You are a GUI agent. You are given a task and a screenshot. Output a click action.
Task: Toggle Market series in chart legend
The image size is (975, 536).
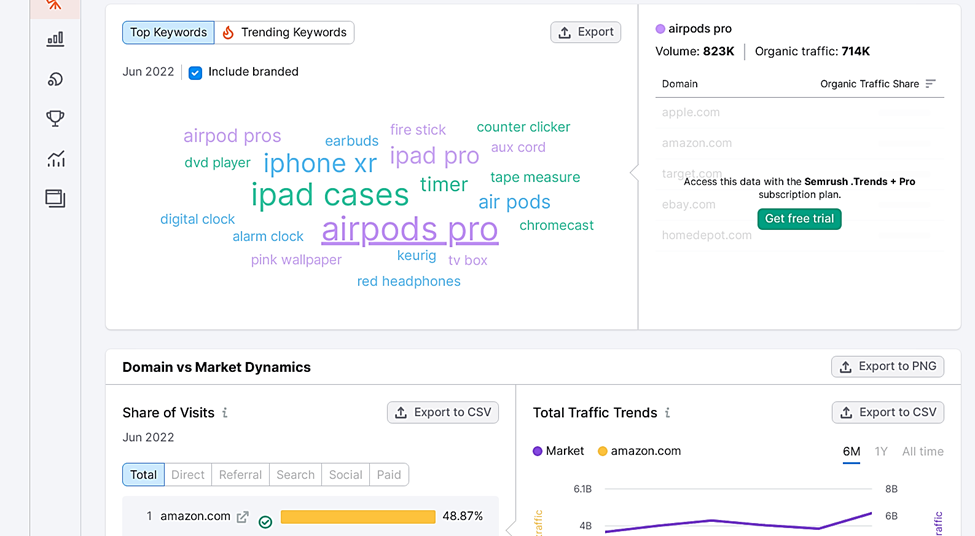558,451
